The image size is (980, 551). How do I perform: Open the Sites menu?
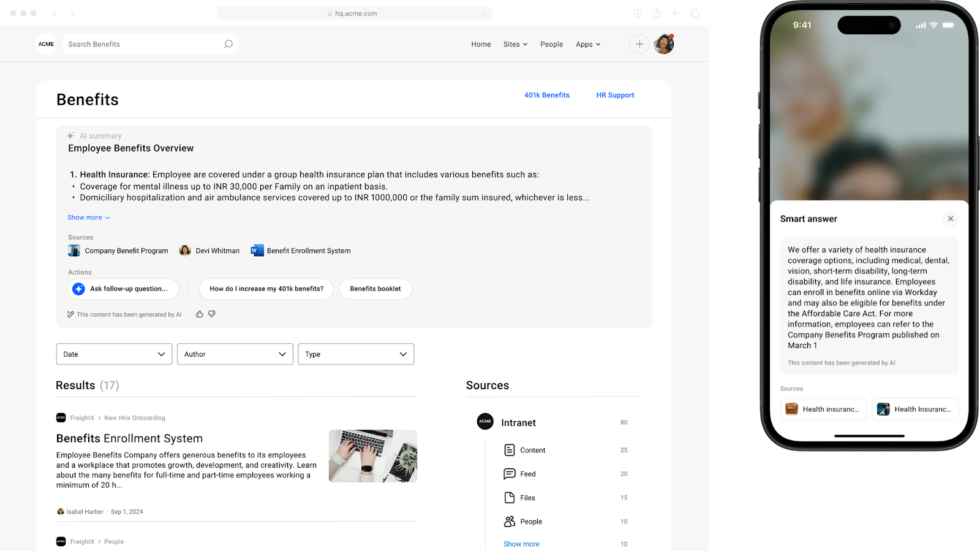(x=515, y=44)
